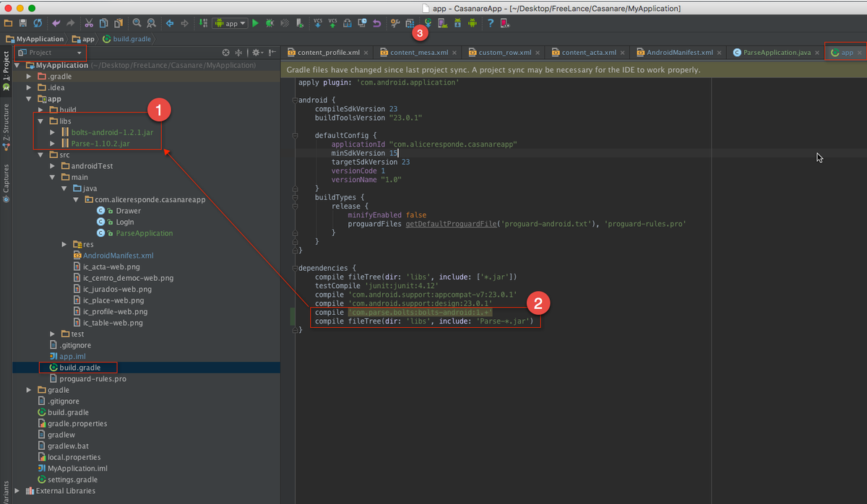Select Parse-1.10.2.jar in project tree
The image size is (867, 504).
99,143
